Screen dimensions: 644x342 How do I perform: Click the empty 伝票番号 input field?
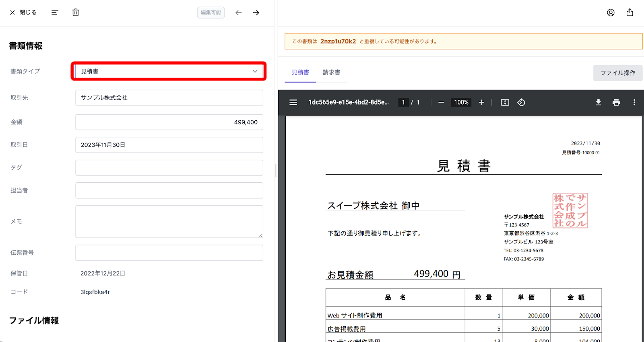169,253
